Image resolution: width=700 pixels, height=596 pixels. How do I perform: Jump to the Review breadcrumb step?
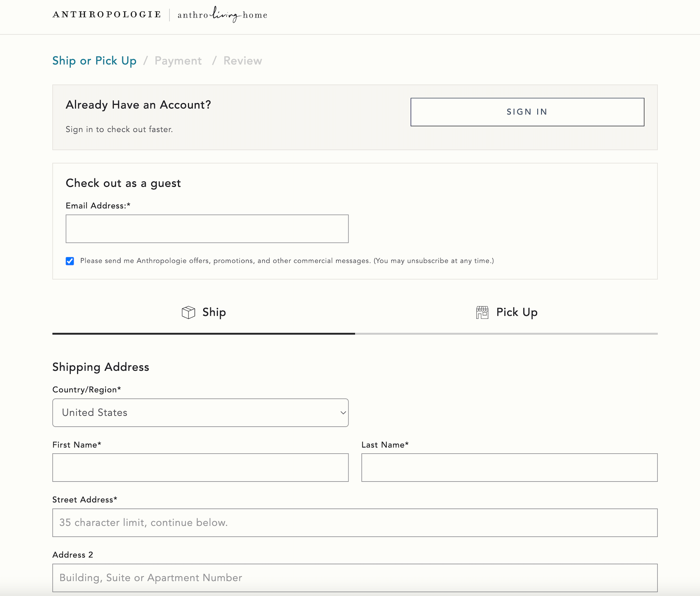243,61
